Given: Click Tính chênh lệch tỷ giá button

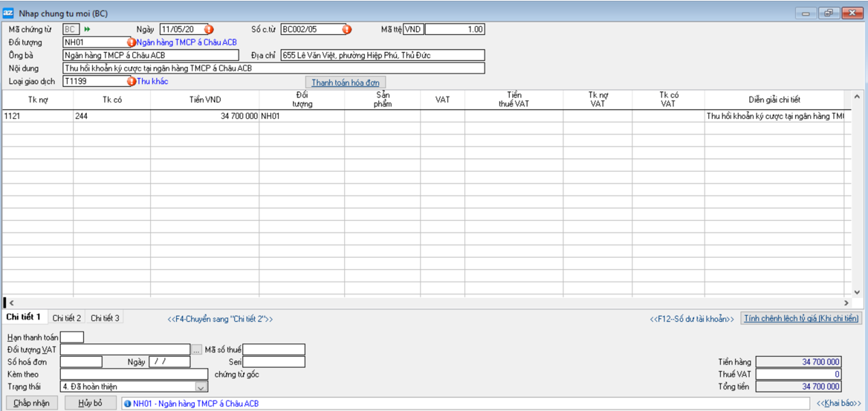Looking at the screenshot, I should (x=802, y=318).
